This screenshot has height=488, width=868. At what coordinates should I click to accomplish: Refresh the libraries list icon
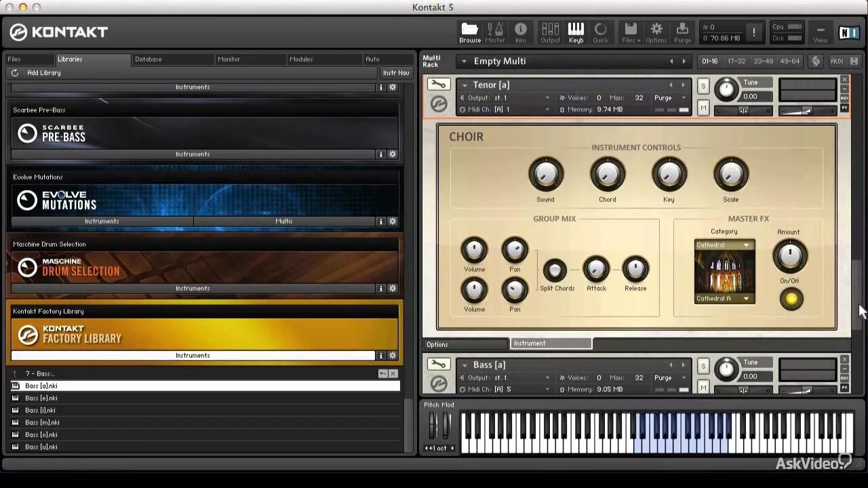pos(15,73)
